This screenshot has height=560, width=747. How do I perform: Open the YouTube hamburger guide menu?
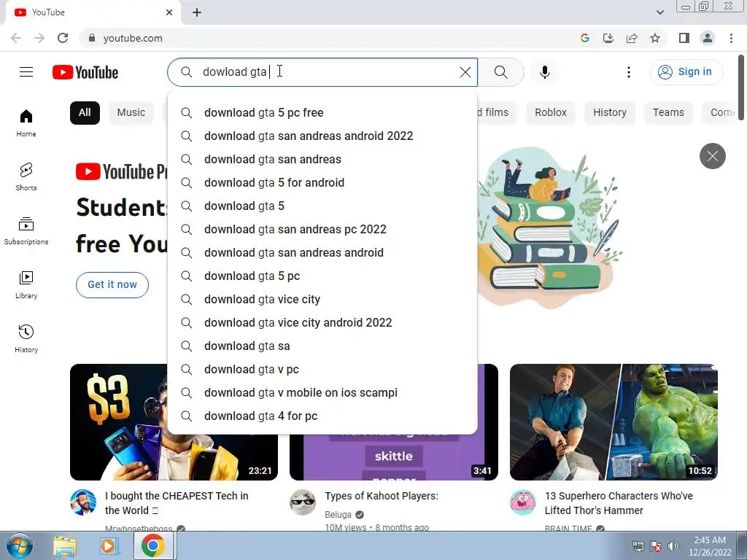[x=26, y=72]
